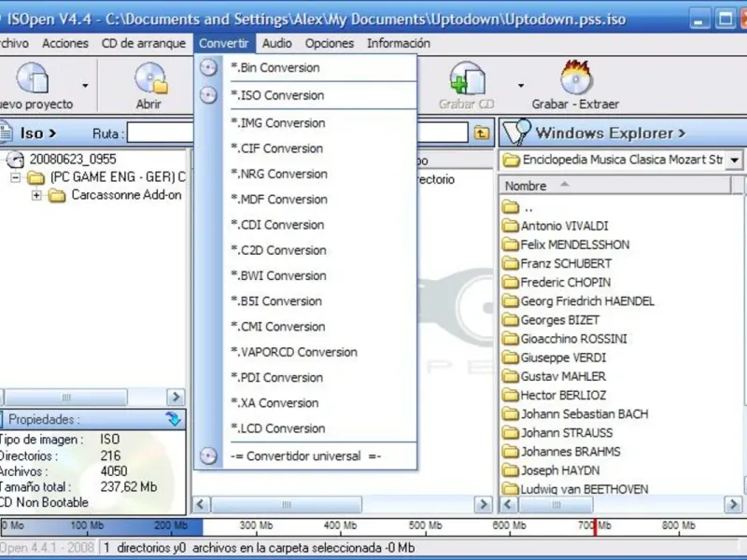Image resolution: width=747 pixels, height=560 pixels.
Task: Open the Abrir disc icon
Action: (150, 77)
